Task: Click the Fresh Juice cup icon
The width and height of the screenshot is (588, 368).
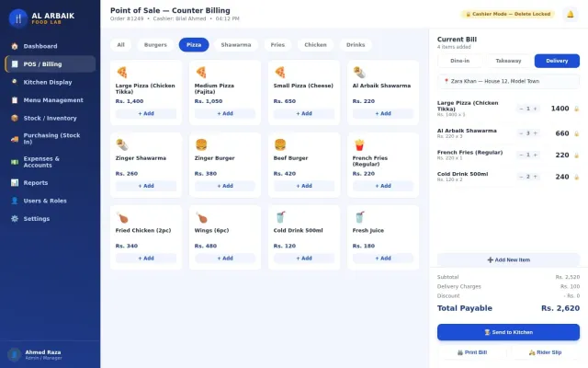Action: [359, 217]
